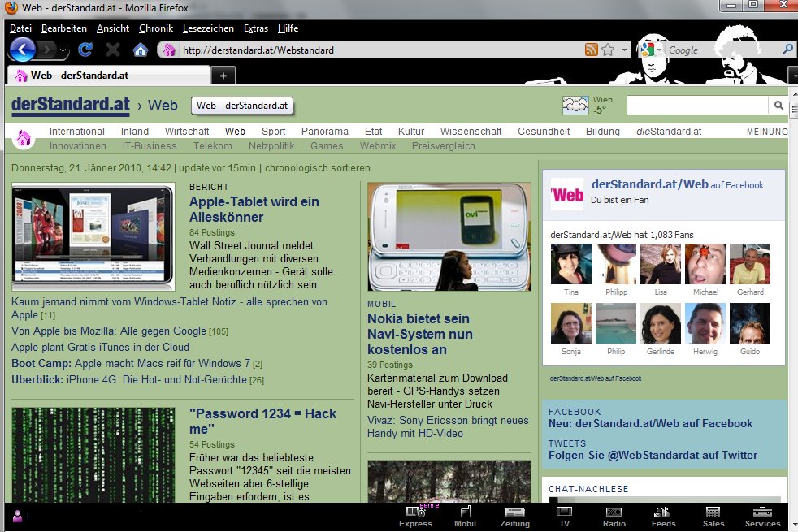Go to the Sport section
Screen dimensions: 798x532
point(273,132)
